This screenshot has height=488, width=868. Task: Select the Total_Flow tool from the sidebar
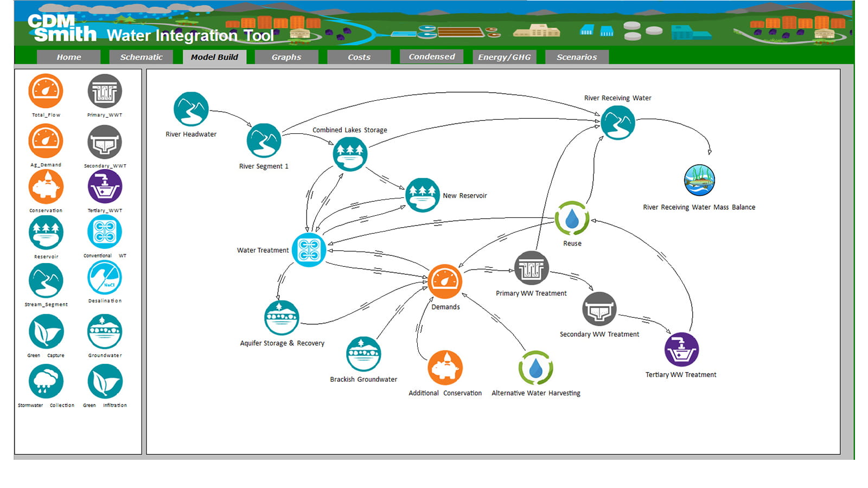[46, 91]
